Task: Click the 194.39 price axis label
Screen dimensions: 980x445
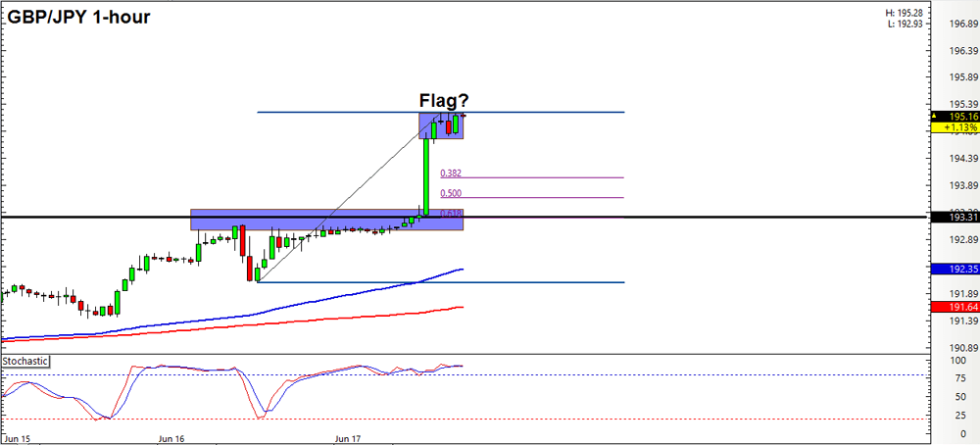Action: [x=962, y=159]
